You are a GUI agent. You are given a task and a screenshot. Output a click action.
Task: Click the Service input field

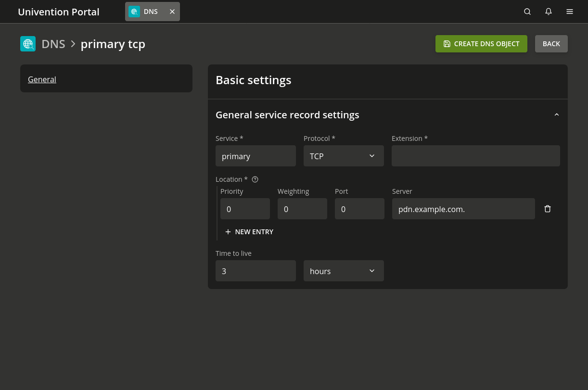point(256,156)
